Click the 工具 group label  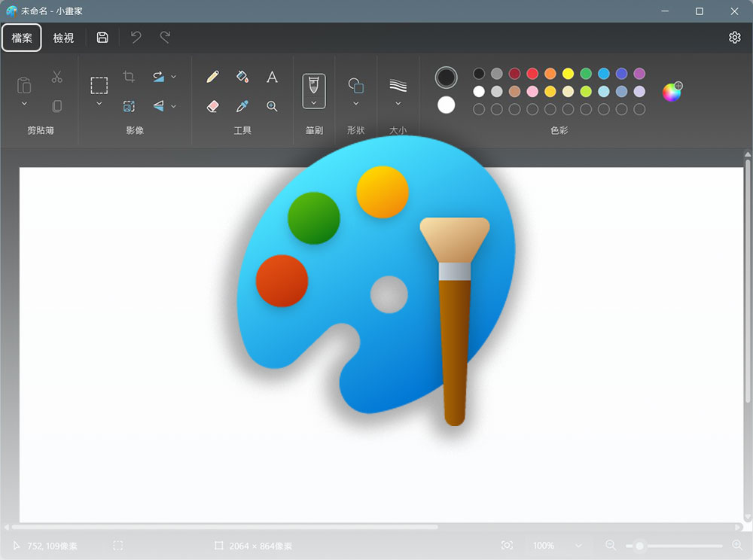tap(242, 130)
